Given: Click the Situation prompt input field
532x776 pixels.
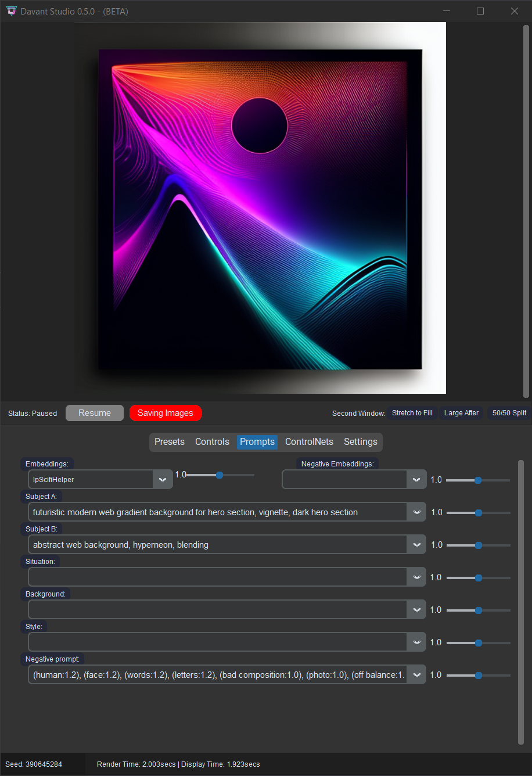Looking at the screenshot, I should 221,577.
